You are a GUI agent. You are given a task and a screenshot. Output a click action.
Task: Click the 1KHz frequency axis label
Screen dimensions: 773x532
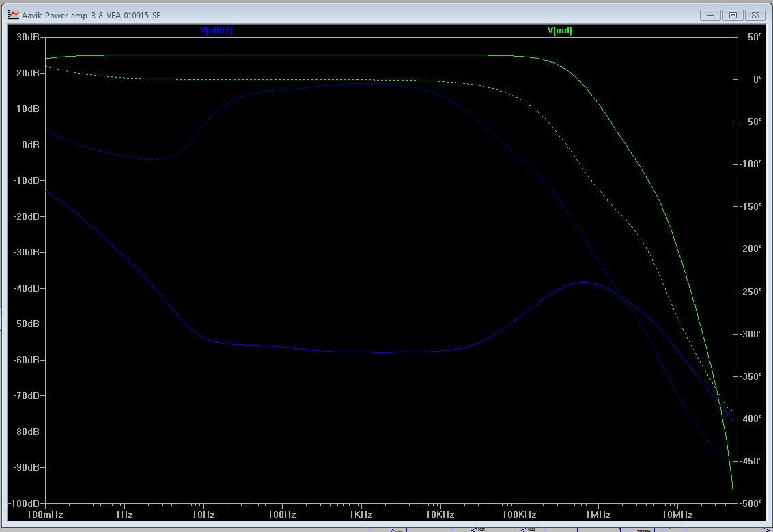coord(361,515)
